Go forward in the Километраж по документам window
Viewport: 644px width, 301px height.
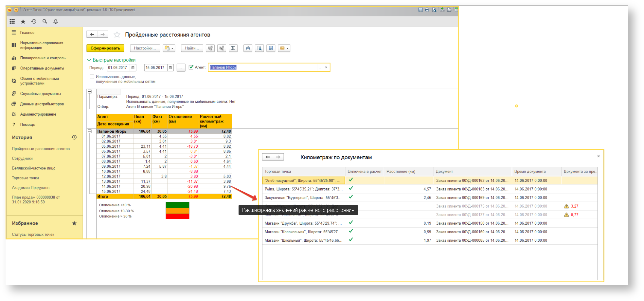(278, 157)
